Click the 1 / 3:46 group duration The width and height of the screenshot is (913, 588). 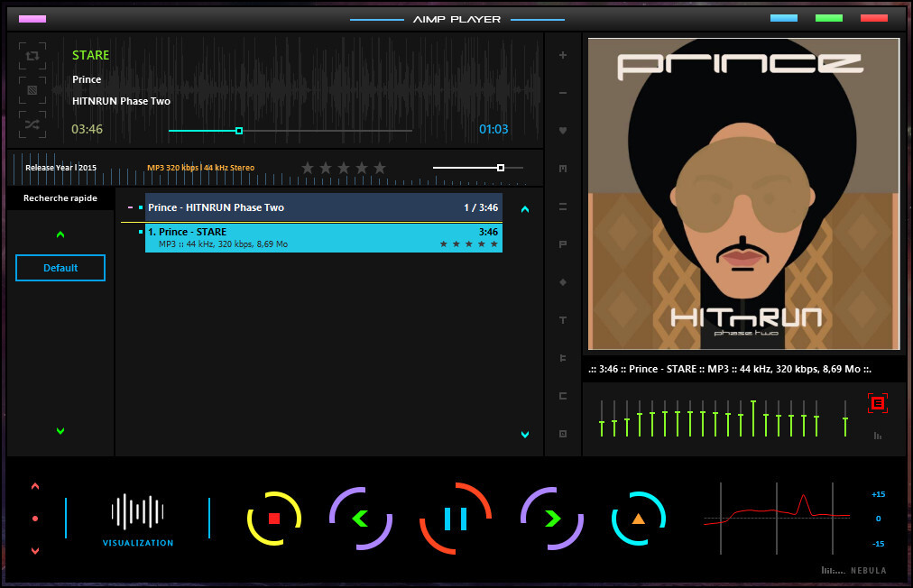click(x=481, y=207)
